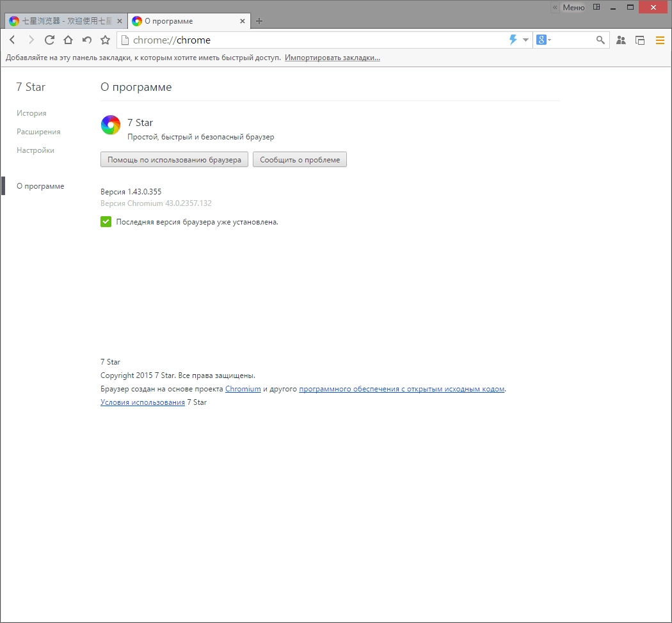Open Расширения in the sidebar
The height and width of the screenshot is (623, 672).
pyautogui.click(x=38, y=132)
